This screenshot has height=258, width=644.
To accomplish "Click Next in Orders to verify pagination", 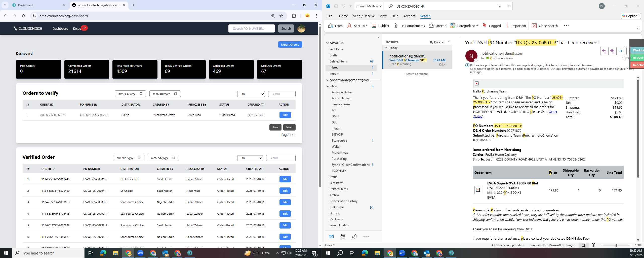I will [289, 127].
